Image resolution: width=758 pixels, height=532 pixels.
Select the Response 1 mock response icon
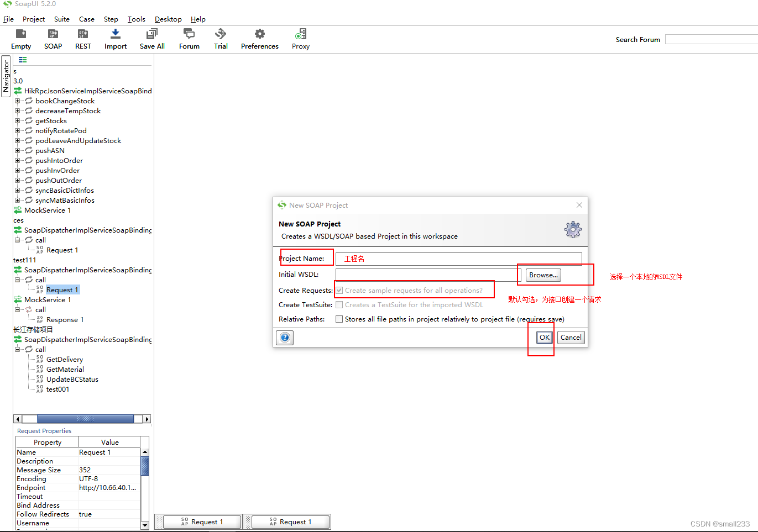(x=40, y=319)
